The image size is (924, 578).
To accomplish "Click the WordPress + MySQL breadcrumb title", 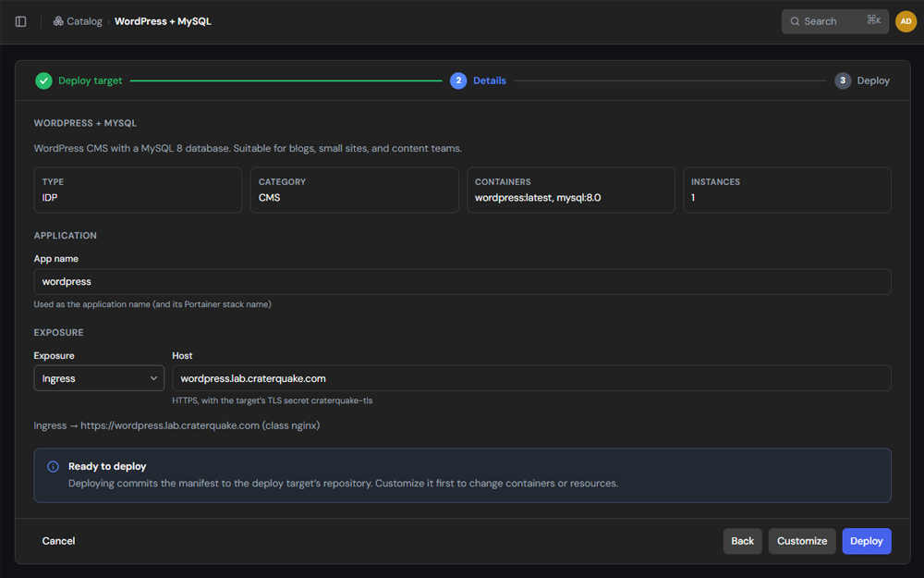I will pos(163,21).
